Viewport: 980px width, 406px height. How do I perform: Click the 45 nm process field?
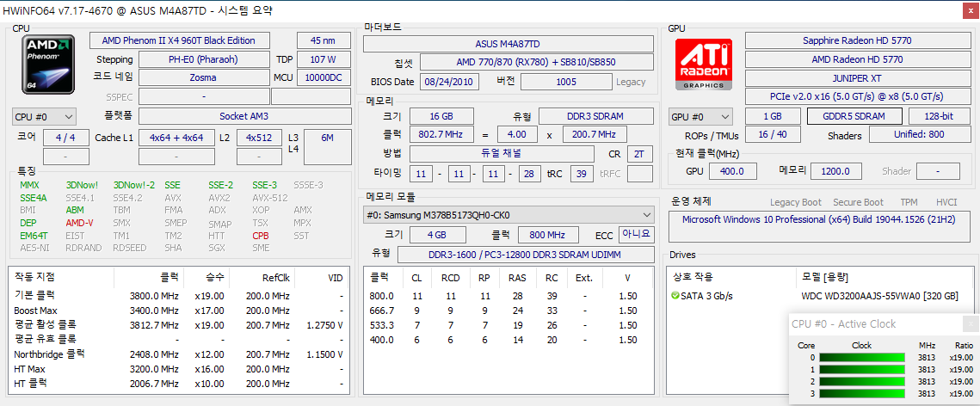coord(324,40)
